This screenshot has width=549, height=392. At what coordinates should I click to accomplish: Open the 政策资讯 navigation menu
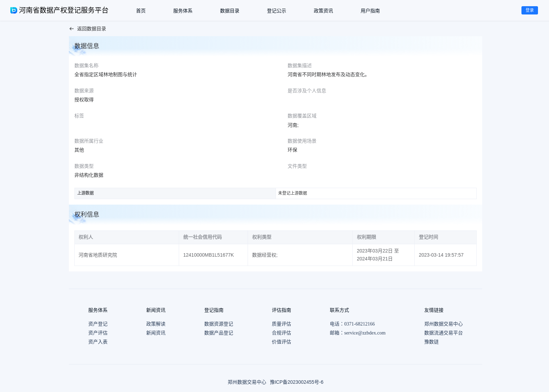pyautogui.click(x=323, y=11)
